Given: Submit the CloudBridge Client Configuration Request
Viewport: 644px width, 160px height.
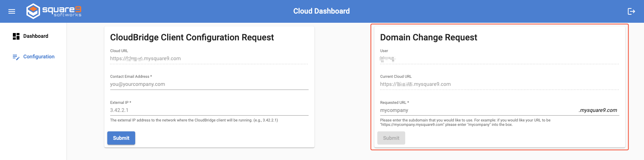Looking at the screenshot, I should [121, 138].
